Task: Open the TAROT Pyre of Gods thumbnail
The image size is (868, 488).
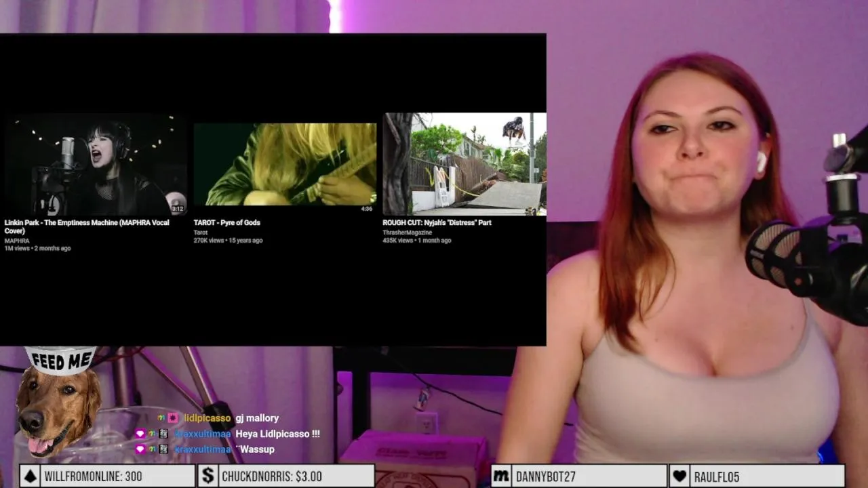Action: coord(285,164)
